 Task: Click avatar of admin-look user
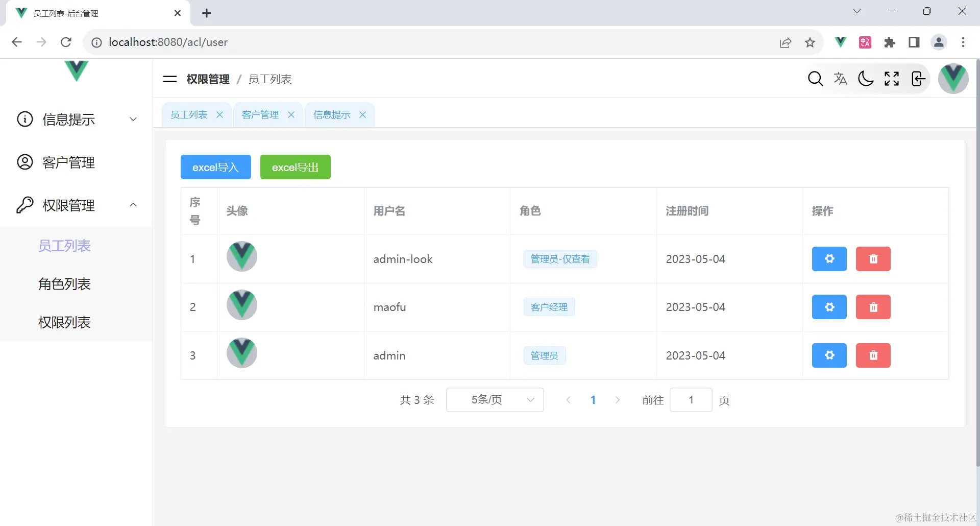pyautogui.click(x=241, y=256)
